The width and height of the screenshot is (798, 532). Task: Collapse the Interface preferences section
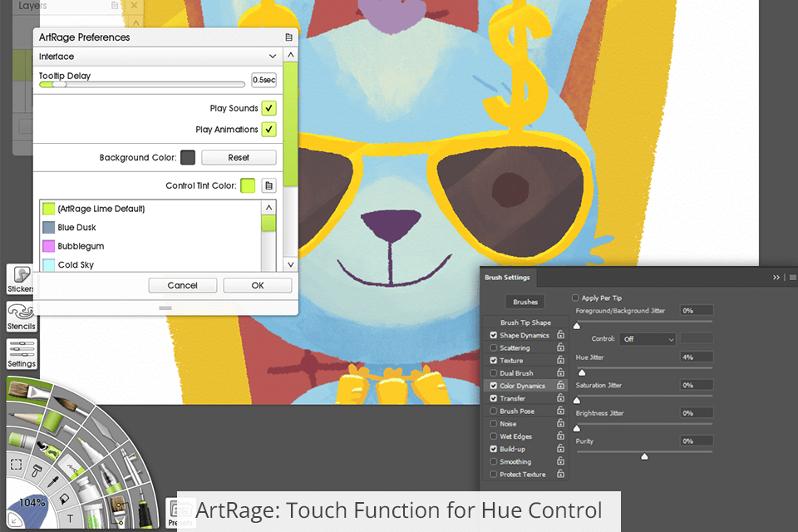click(273, 56)
